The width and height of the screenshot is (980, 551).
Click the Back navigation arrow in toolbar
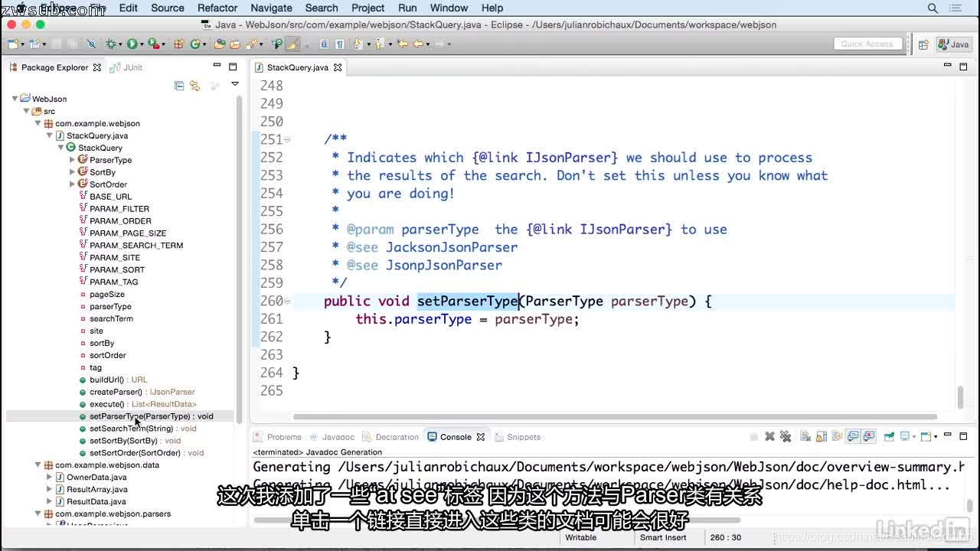pyautogui.click(x=418, y=44)
